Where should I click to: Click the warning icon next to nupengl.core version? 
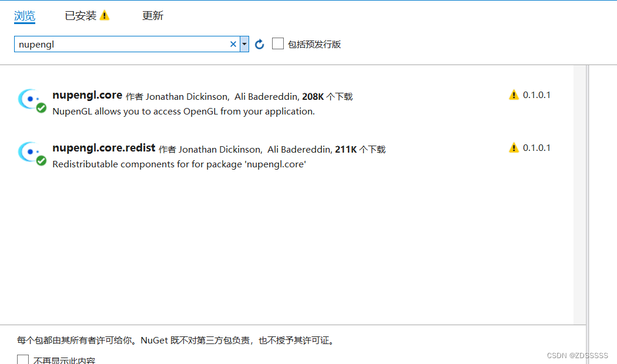[x=514, y=95]
